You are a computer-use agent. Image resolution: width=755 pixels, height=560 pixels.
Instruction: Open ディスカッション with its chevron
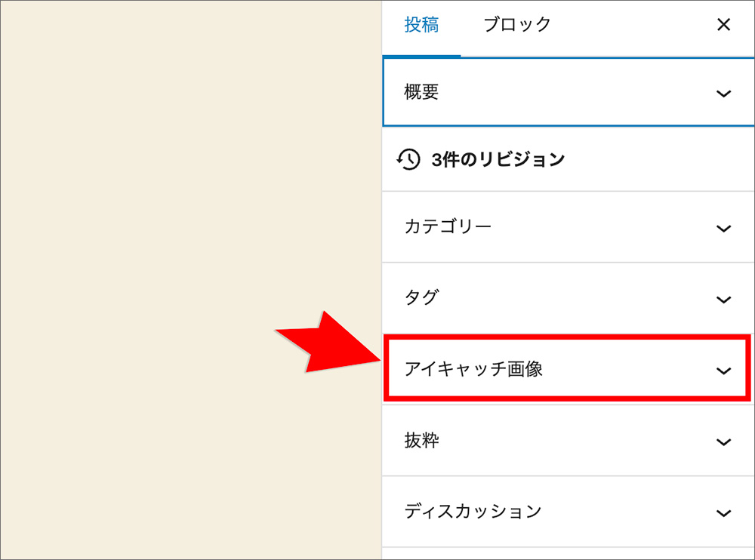tap(723, 513)
